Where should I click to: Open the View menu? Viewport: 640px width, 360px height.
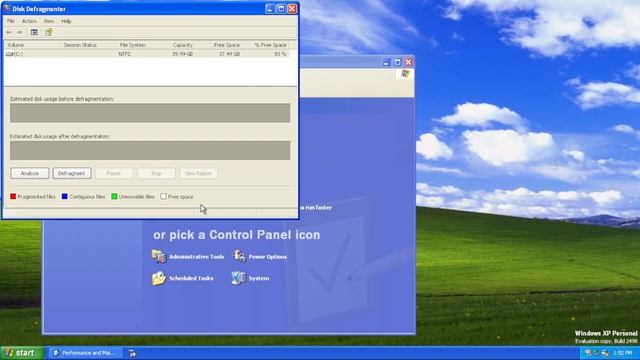[x=49, y=21]
